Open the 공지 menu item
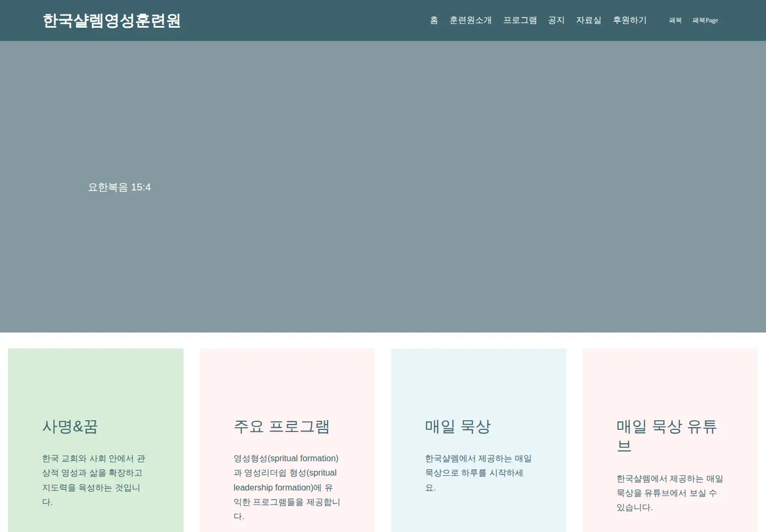The height and width of the screenshot is (532, 766). (x=556, y=20)
